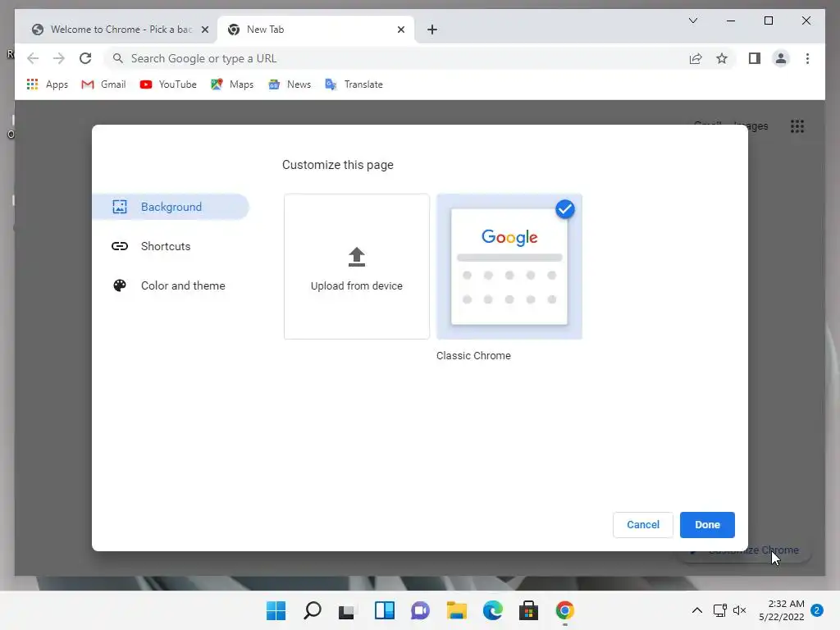Bookmark this tab with the star icon
This screenshot has width=840, height=630.
point(722,58)
